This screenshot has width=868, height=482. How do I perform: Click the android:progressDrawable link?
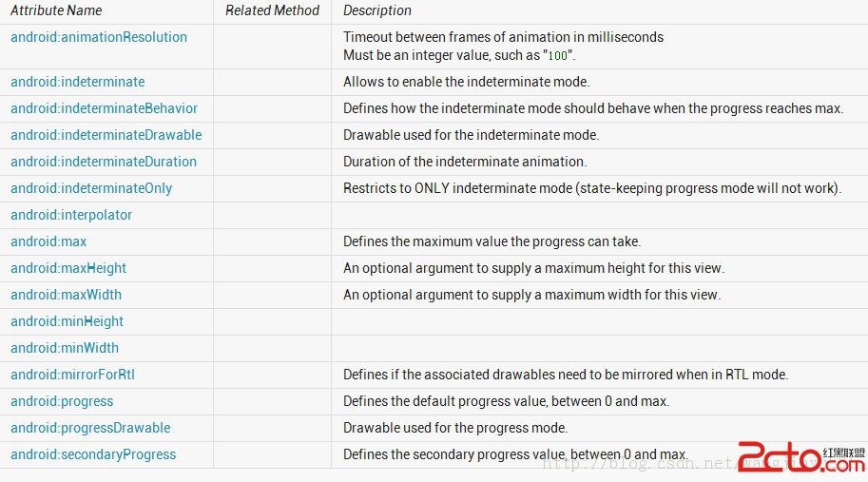point(91,428)
